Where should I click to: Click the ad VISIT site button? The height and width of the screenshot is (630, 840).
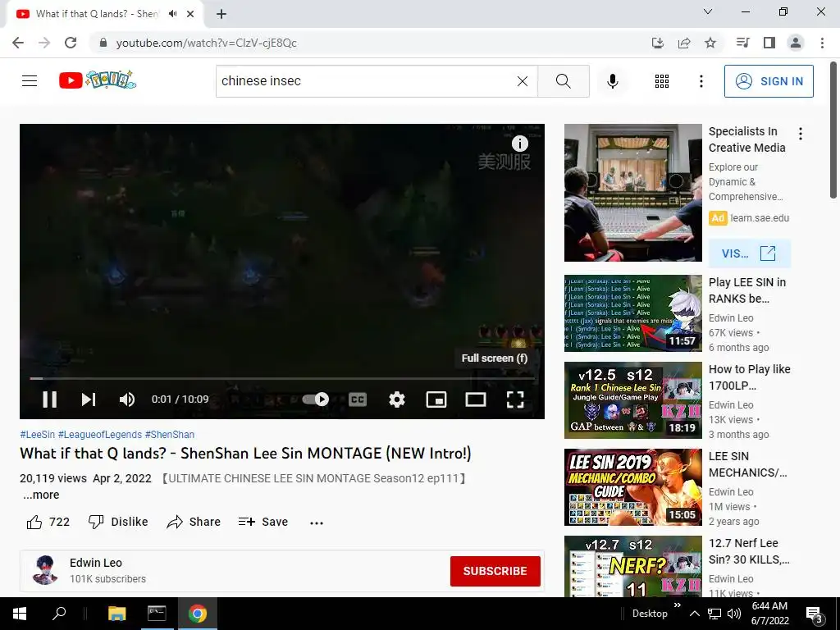750,253
